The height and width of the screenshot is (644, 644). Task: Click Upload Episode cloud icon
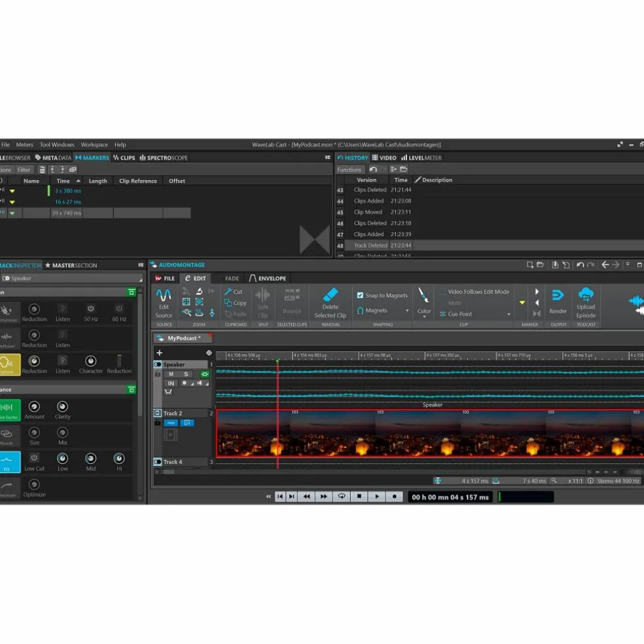tap(586, 295)
